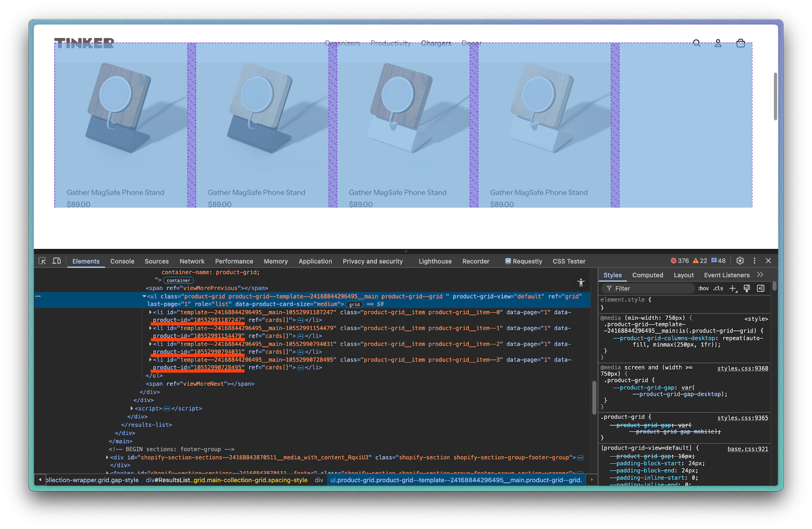Image resolution: width=812 pixels, height=529 pixels.
Task: Open DevTools settings gear
Action: click(740, 261)
